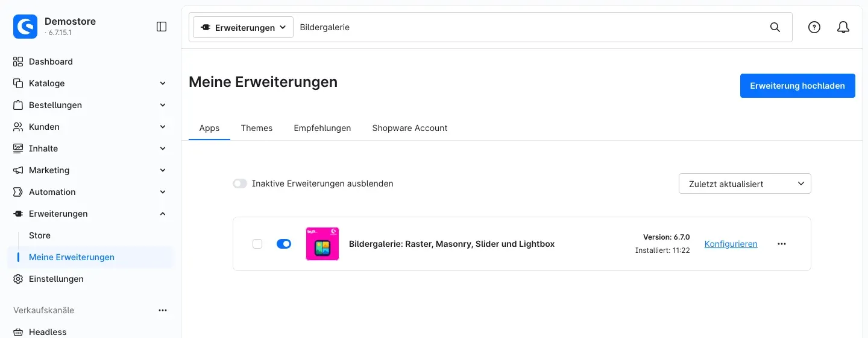
Task: Open the Zuletzt aktualisiert sort dropdown
Action: coord(745,183)
